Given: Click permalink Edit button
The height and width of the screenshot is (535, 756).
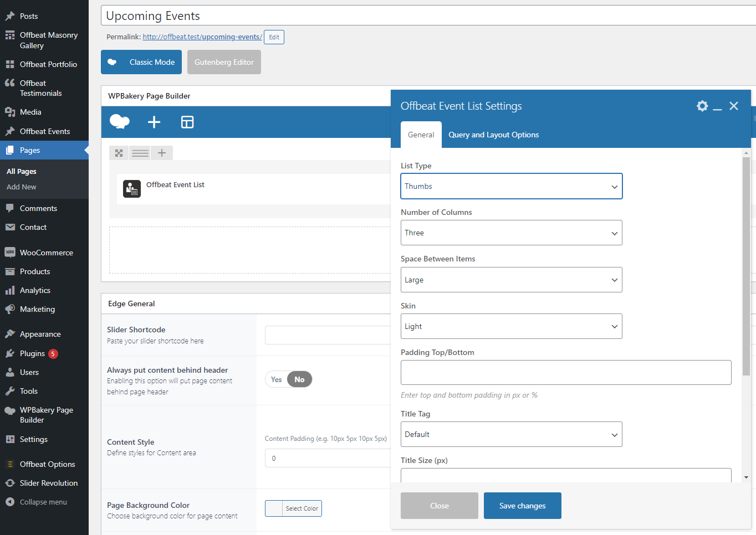Looking at the screenshot, I should click(x=274, y=37).
